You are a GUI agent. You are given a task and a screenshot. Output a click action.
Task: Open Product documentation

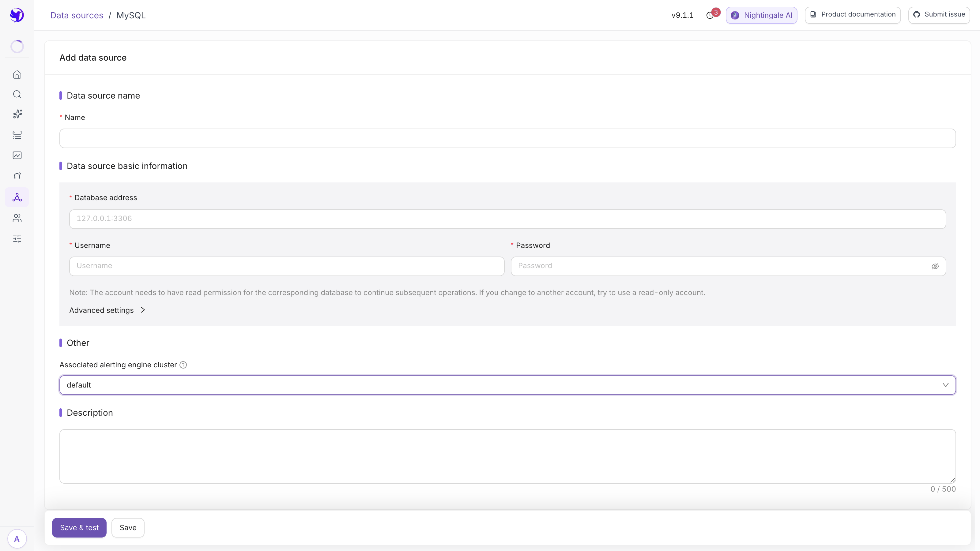[x=853, y=15]
